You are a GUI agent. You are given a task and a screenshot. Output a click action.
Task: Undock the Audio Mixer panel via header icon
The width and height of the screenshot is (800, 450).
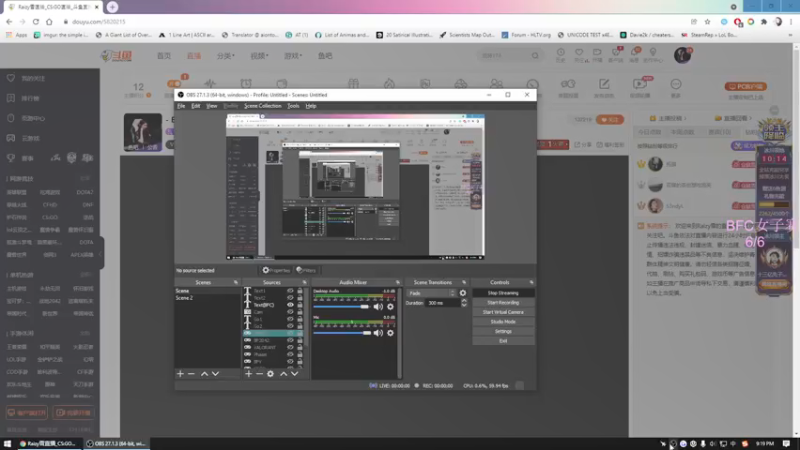[398, 282]
